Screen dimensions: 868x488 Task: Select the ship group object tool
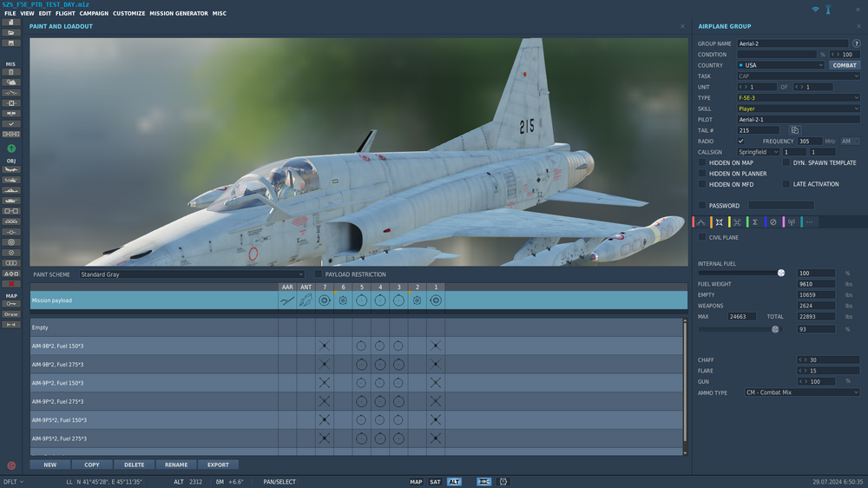coord(11,190)
